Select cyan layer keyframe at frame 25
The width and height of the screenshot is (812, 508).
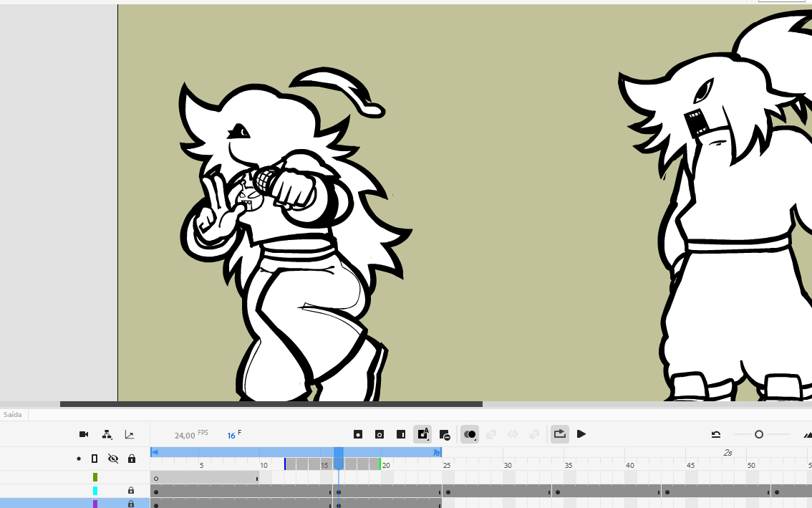click(448, 492)
